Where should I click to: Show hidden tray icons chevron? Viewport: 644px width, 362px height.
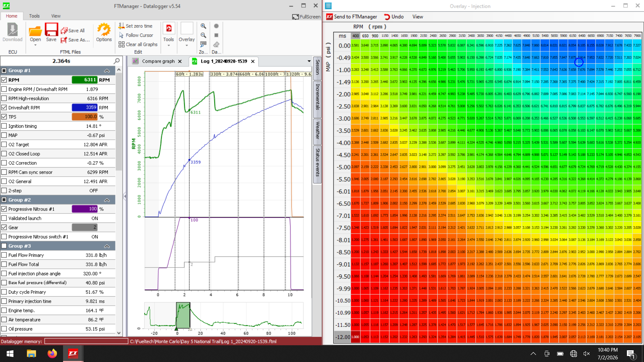click(x=533, y=354)
